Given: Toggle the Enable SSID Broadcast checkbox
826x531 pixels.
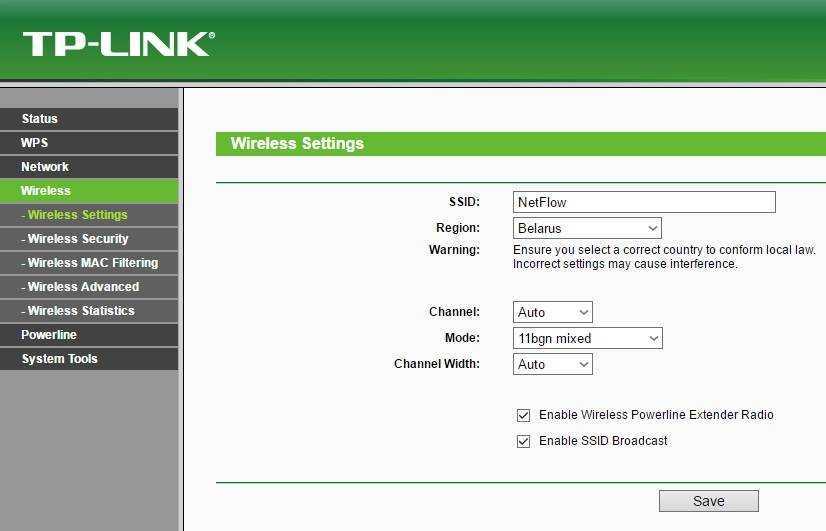Looking at the screenshot, I should coord(523,441).
